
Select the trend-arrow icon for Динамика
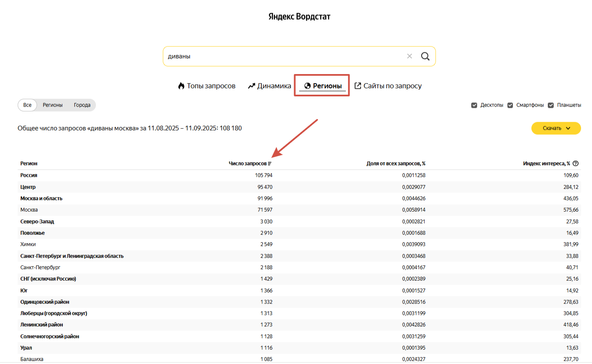click(251, 85)
